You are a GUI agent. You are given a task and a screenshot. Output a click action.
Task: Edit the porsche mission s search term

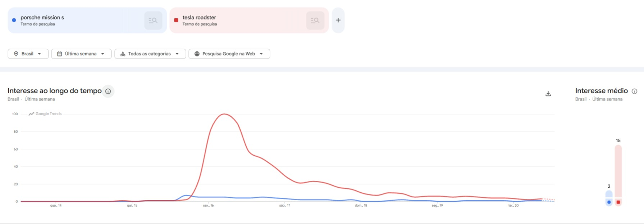tap(42, 17)
